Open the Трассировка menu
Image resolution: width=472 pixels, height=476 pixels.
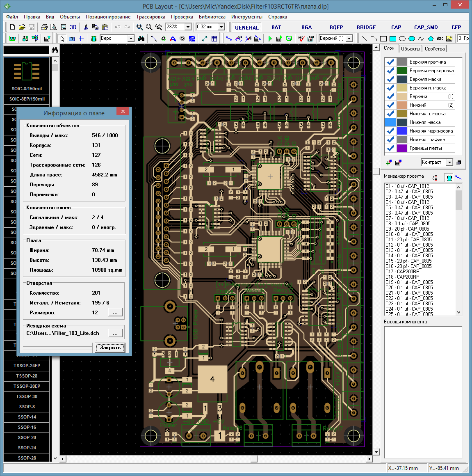[x=150, y=17]
